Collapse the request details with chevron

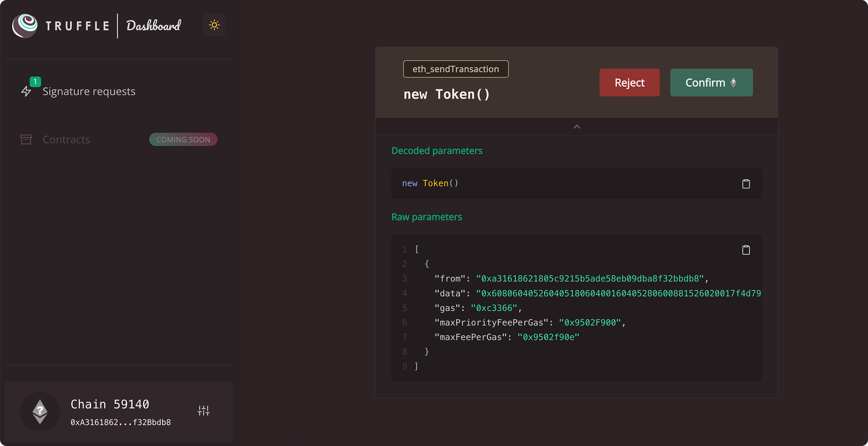577,127
